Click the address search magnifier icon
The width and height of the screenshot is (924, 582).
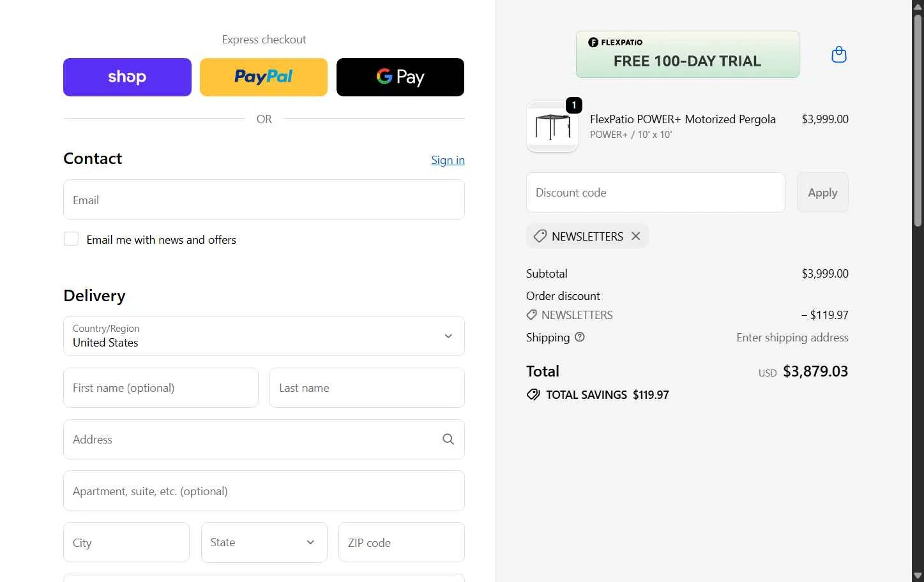pos(448,440)
